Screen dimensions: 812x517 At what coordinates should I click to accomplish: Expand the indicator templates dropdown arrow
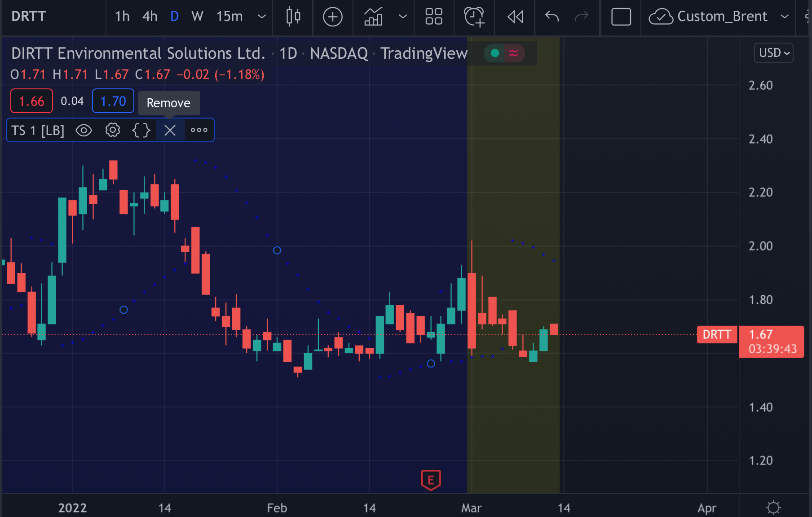(403, 17)
